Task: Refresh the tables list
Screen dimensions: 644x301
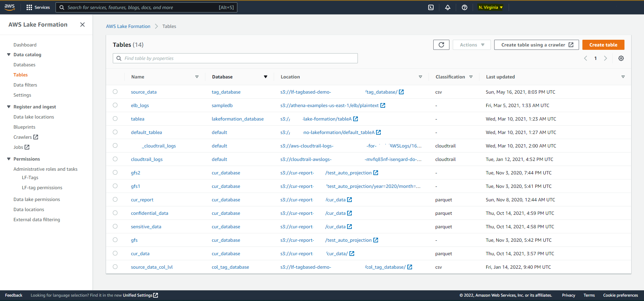Action: click(441, 45)
